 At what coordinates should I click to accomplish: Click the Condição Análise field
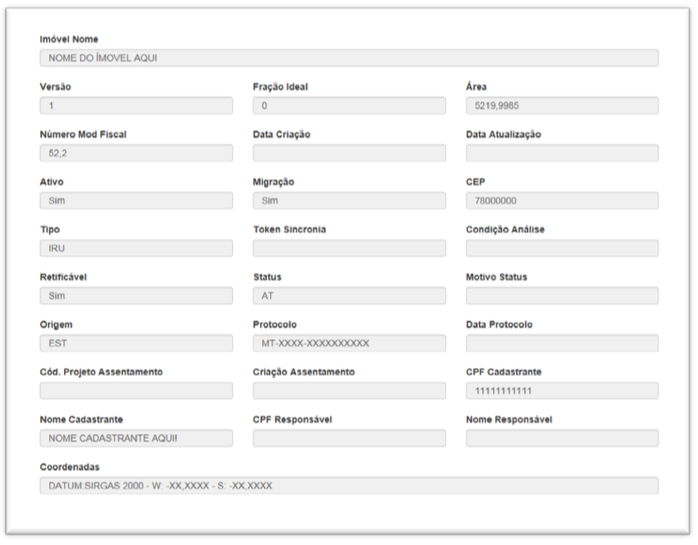coord(562,248)
